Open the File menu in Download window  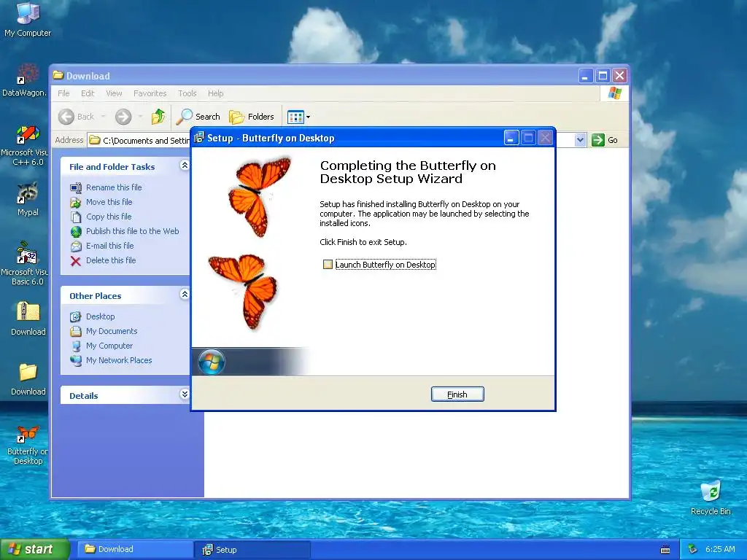pos(63,93)
